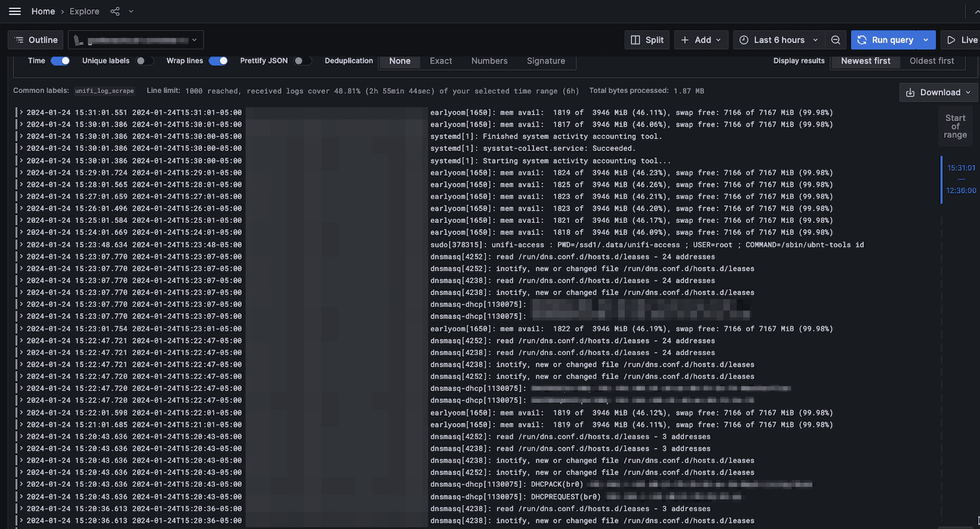Image resolution: width=980 pixels, height=529 pixels.
Task: Click the refresh icon on Run query
Action: click(862, 40)
